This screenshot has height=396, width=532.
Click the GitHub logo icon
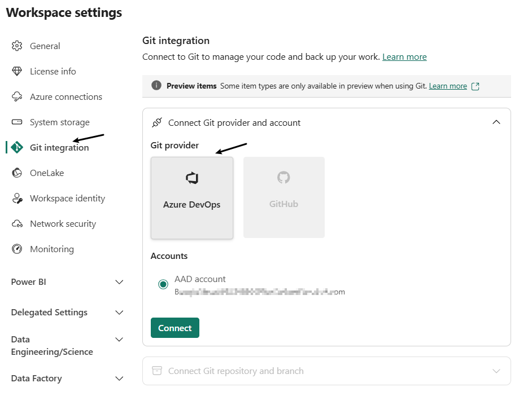284,177
